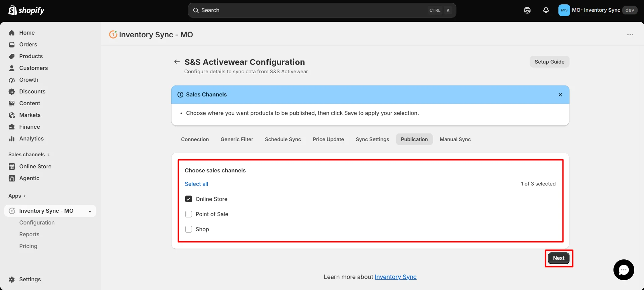Switch to the Connection tab
Screen dimensions: 644x290
tap(195, 139)
